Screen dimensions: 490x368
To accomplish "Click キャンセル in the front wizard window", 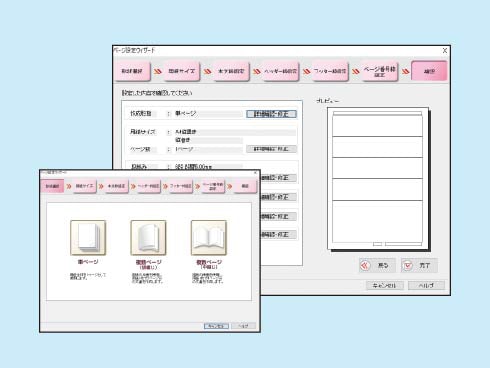I will coord(216,326).
